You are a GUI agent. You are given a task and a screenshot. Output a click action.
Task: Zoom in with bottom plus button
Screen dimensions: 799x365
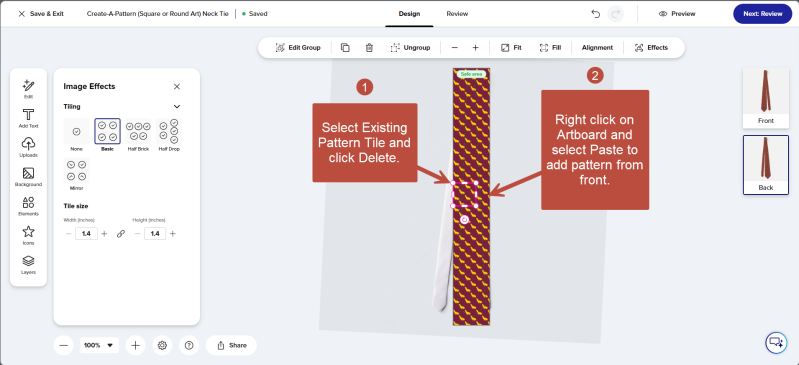click(x=135, y=345)
